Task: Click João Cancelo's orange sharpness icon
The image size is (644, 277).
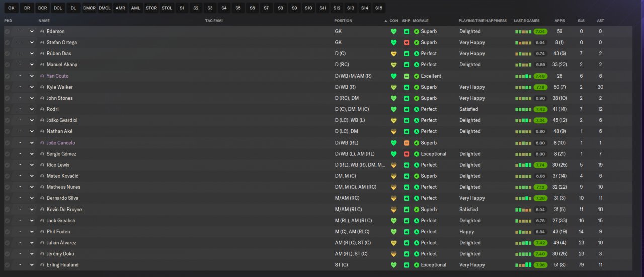Action: [x=407, y=143]
